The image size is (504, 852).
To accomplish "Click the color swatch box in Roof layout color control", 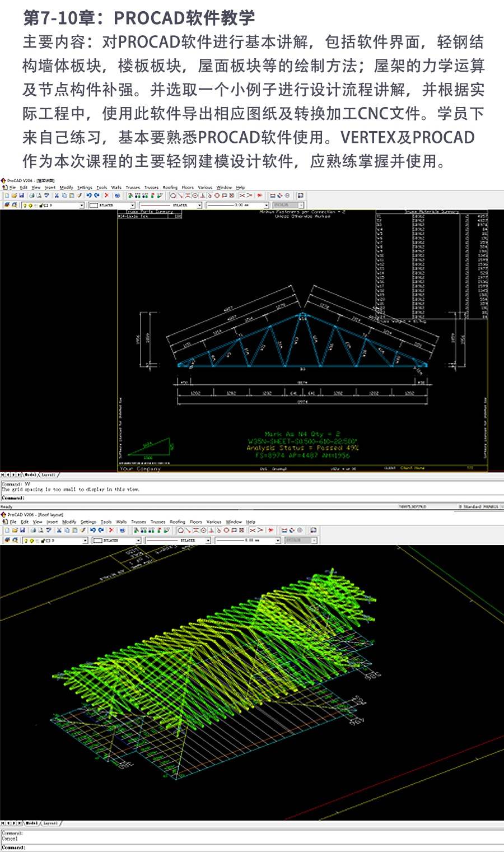I will [x=98, y=541].
